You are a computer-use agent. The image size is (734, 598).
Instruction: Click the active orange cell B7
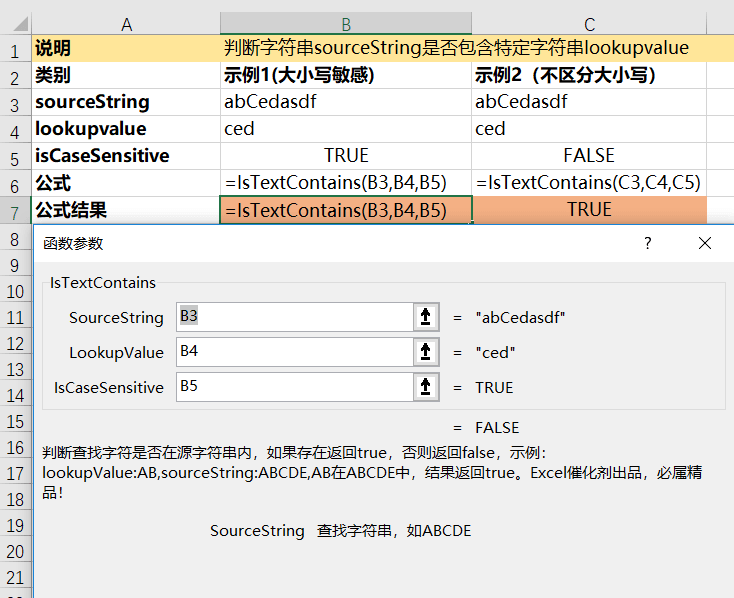tap(346, 210)
